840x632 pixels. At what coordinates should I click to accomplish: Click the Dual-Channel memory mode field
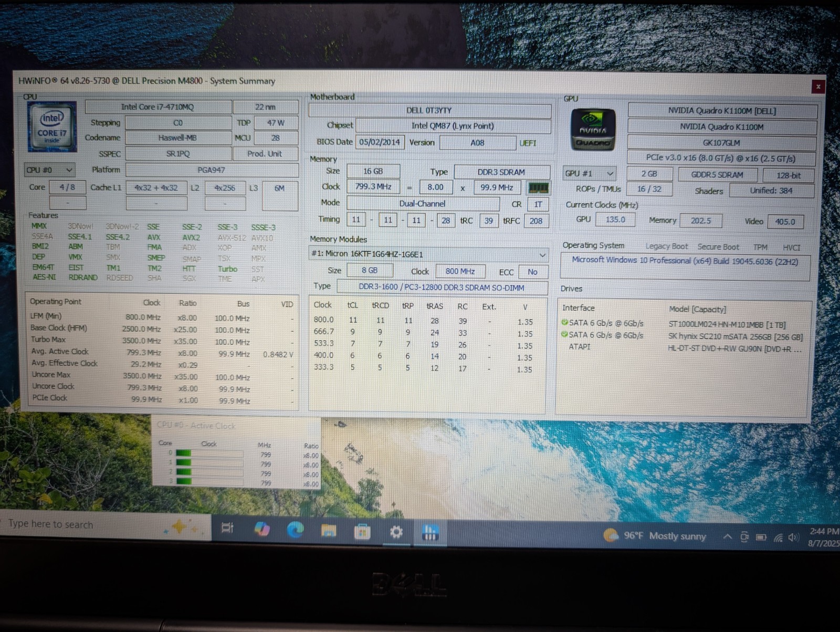pyautogui.click(x=423, y=204)
